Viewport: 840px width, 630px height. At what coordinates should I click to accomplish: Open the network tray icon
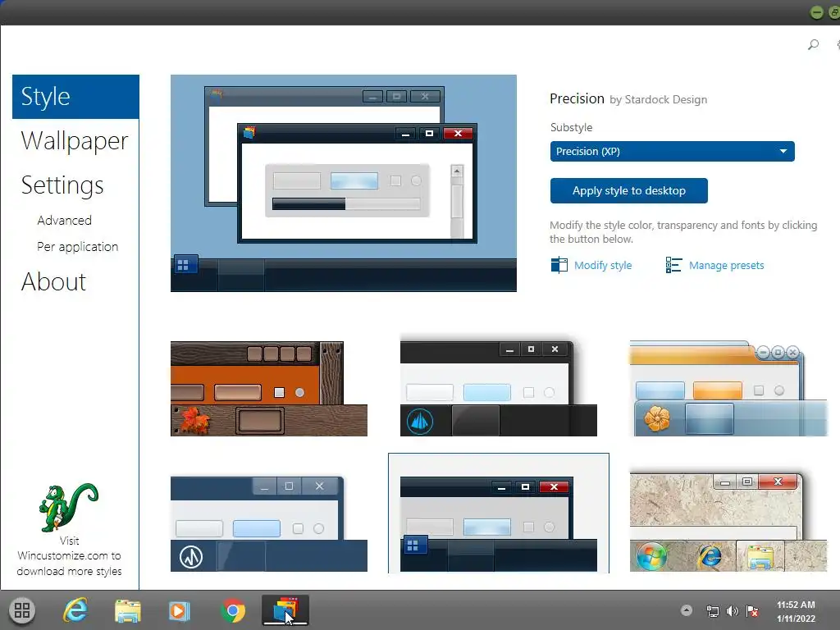(713, 611)
